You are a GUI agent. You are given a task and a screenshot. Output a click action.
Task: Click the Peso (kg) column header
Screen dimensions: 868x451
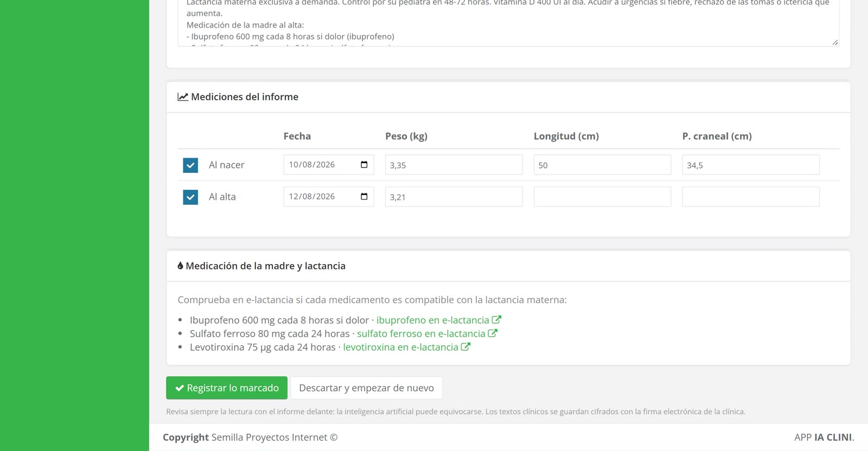pyautogui.click(x=406, y=137)
